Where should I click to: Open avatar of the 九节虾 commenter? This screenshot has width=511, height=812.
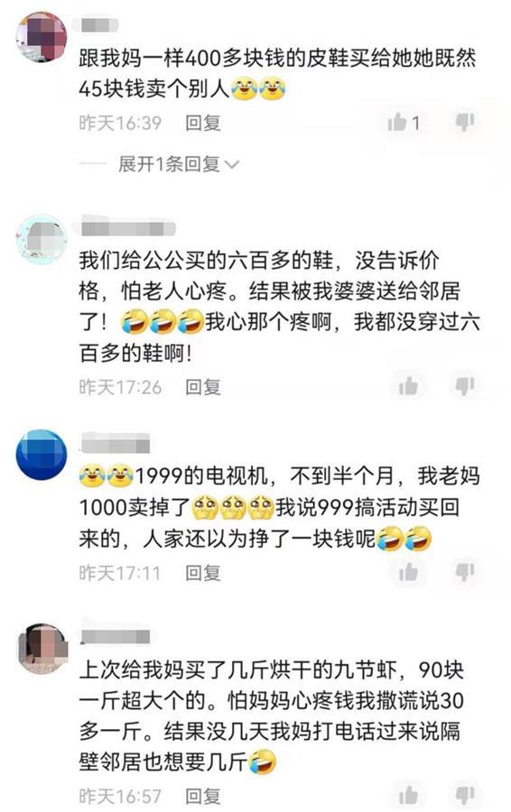click(x=42, y=649)
